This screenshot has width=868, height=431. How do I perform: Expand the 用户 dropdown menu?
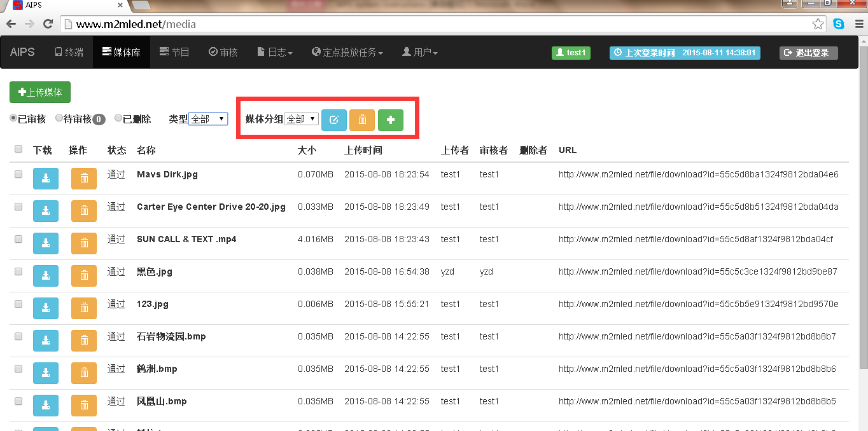tap(420, 52)
